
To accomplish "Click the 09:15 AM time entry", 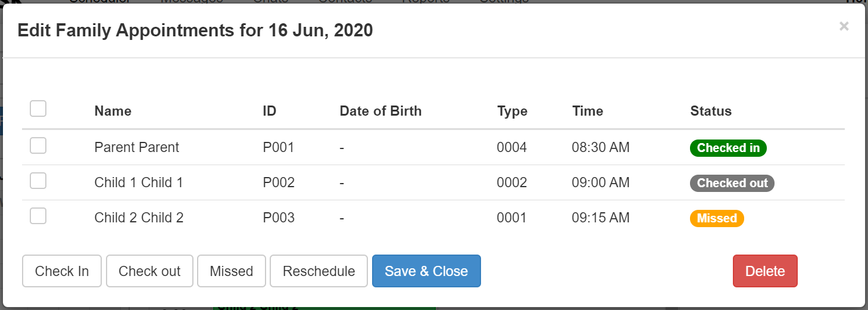I will (601, 218).
